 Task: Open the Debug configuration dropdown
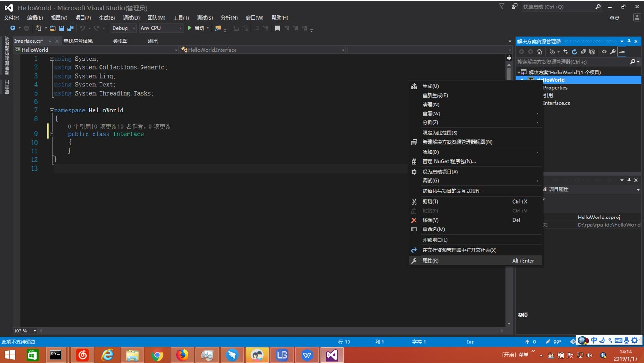[124, 28]
